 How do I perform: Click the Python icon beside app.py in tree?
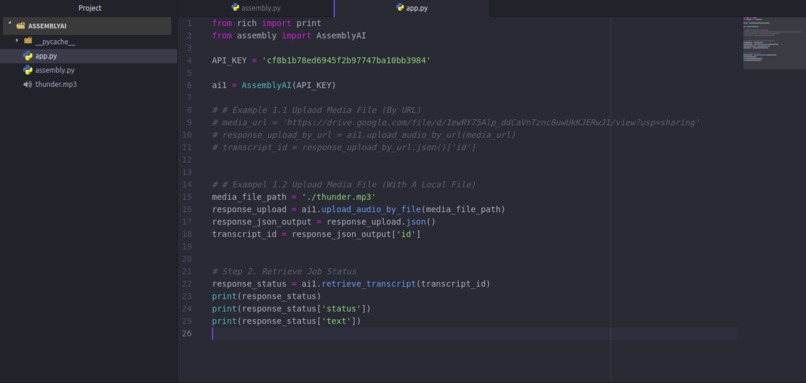click(28, 56)
